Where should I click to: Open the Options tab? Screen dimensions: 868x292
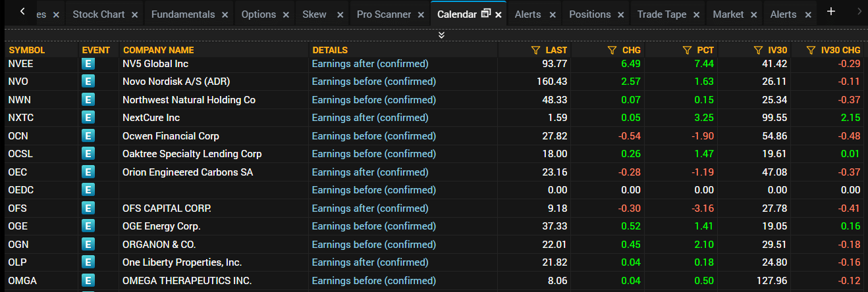click(x=258, y=14)
